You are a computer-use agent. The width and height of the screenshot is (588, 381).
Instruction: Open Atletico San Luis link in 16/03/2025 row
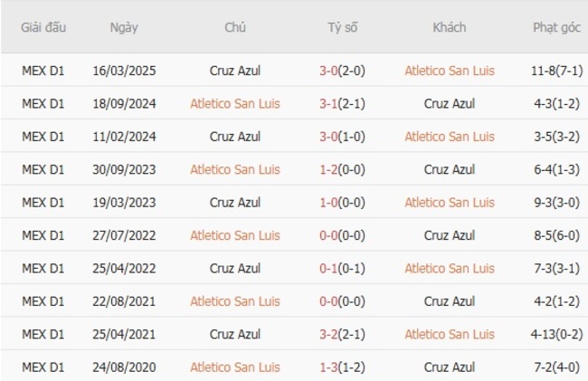pyautogui.click(x=450, y=71)
